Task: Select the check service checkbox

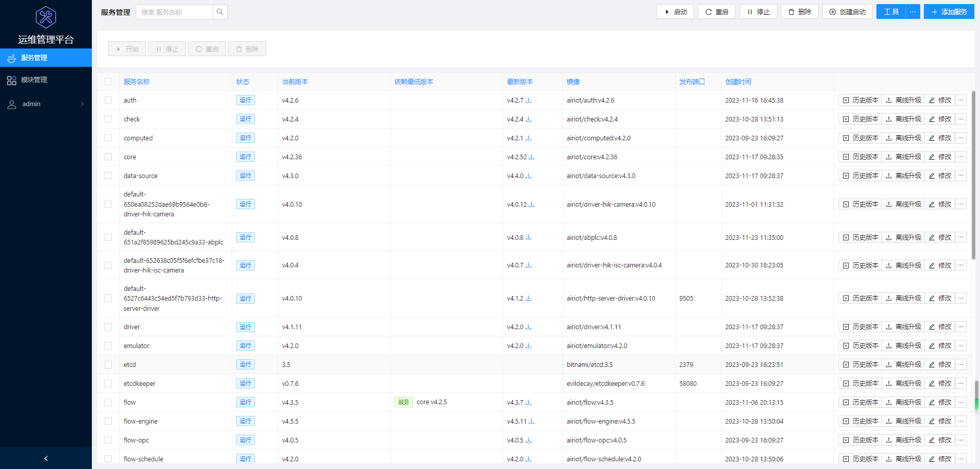Action: pyautogui.click(x=108, y=119)
